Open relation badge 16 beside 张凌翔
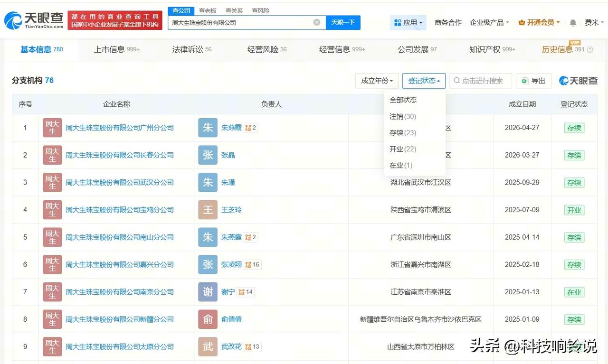Screen dimensions: 608x364 [x=252, y=264]
